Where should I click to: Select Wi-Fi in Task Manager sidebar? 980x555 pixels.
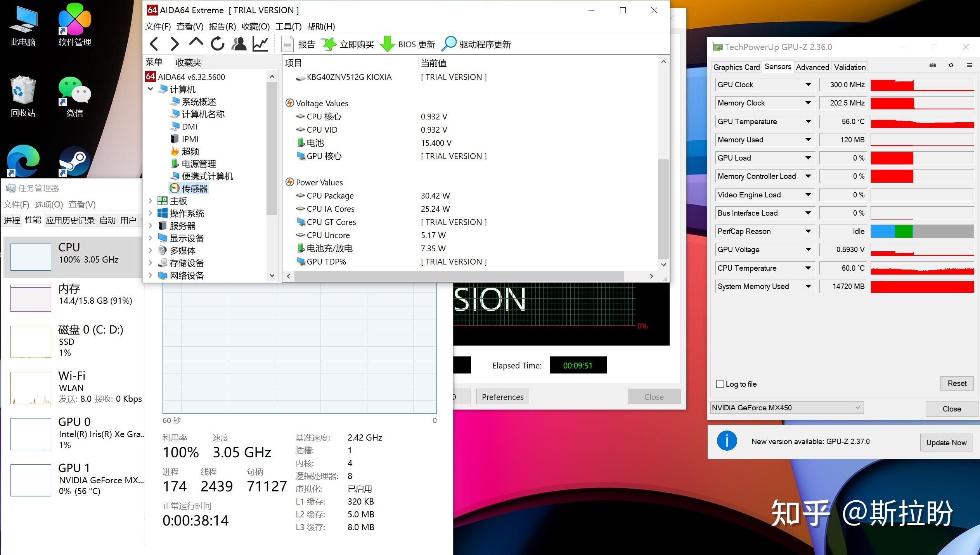pyautogui.click(x=73, y=387)
